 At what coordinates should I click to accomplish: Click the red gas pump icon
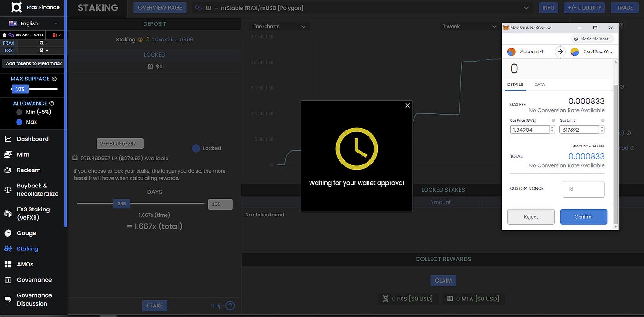(54, 35)
